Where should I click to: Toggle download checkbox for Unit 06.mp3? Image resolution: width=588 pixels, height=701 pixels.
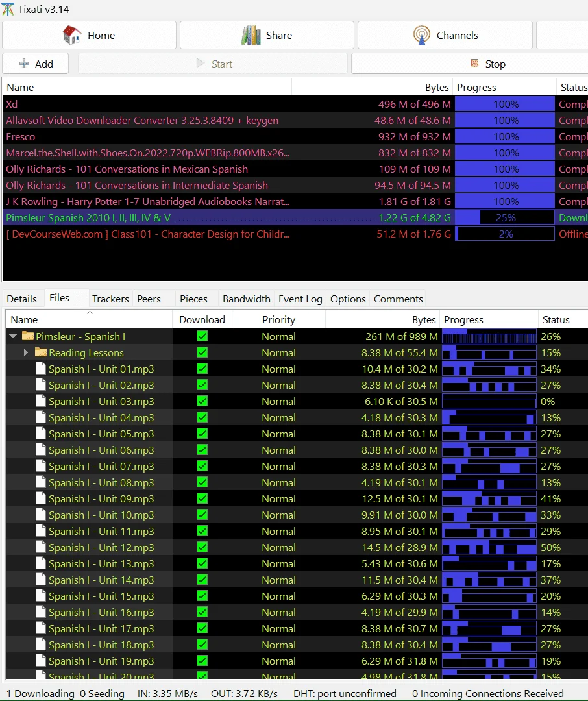click(x=202, y=450)
